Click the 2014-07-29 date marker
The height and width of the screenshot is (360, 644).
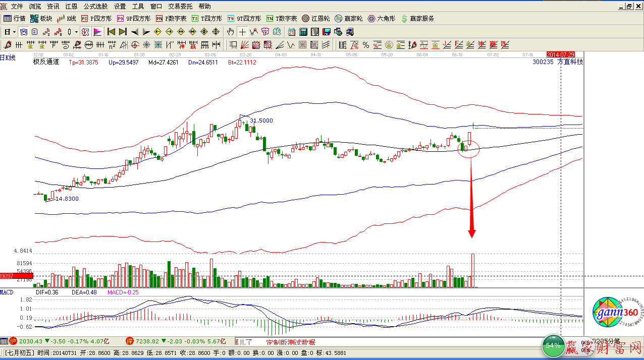(561, 54)
